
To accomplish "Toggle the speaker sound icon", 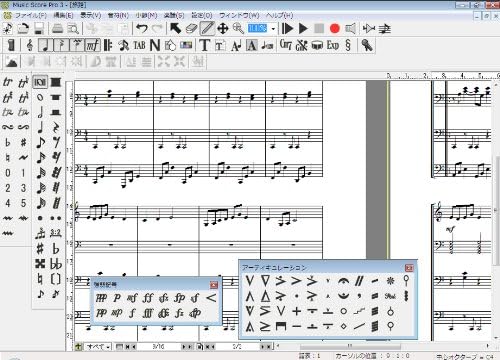I will [350, 29].
